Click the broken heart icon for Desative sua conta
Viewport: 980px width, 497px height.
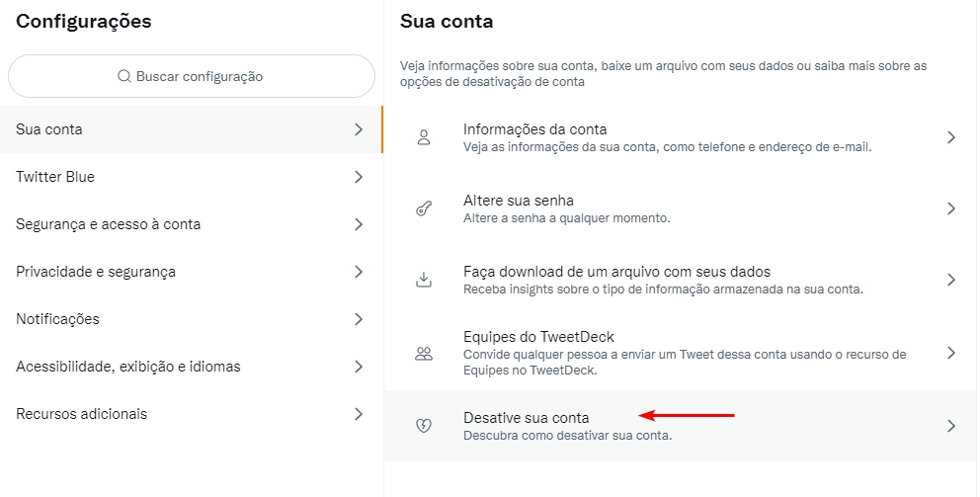click(x=424, y=427)
